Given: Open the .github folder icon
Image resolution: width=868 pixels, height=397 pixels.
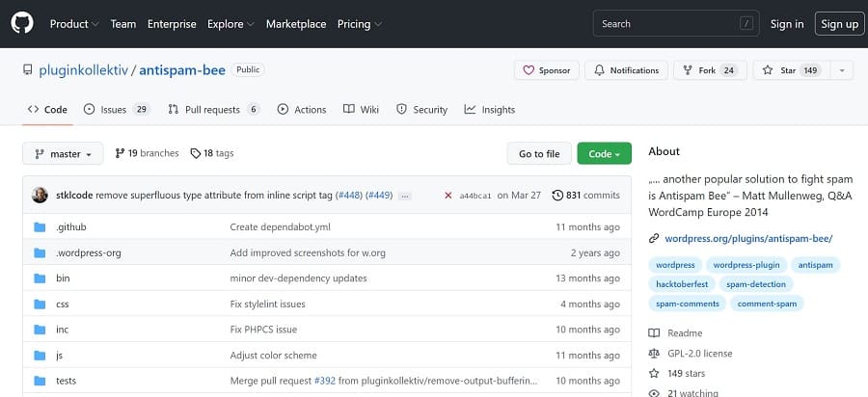Looking at the screenshot, I should pyautogui.click(x=40, y=227).
